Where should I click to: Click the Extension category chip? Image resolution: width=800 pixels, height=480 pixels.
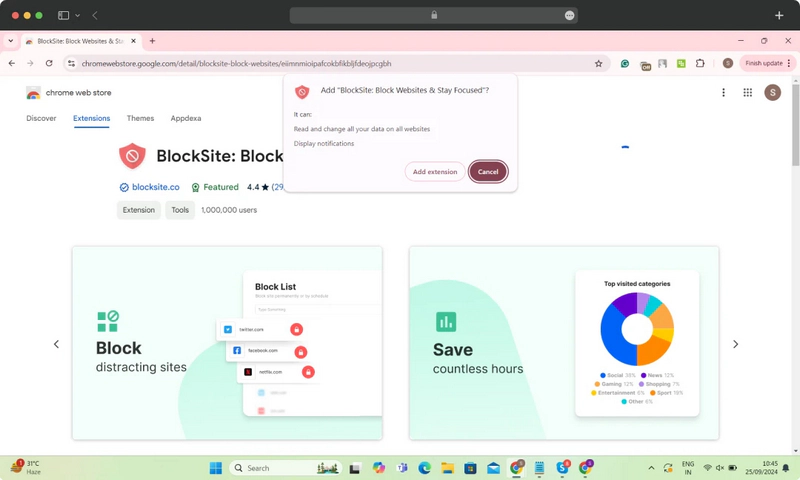coord(139,210)
